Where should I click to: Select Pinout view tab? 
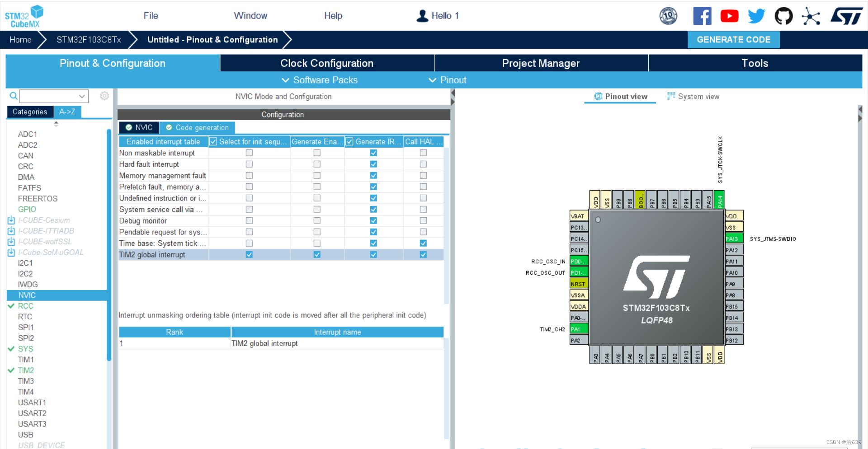621,96
